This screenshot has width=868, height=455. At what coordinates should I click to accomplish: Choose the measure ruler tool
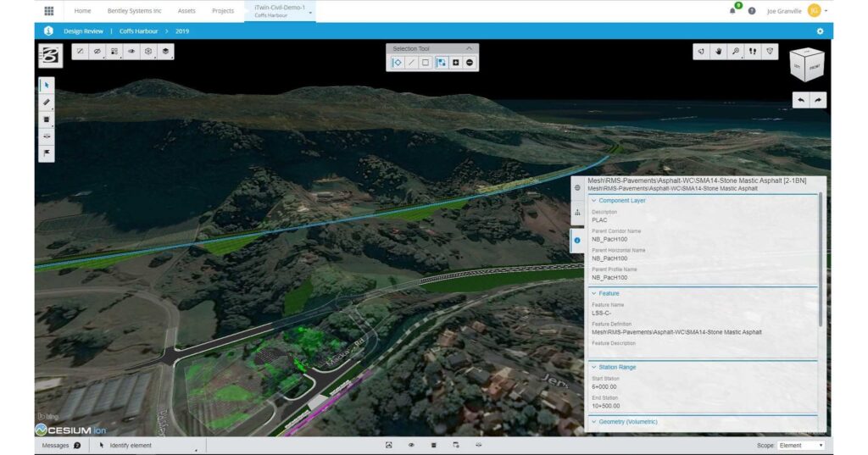click(47, 102)
